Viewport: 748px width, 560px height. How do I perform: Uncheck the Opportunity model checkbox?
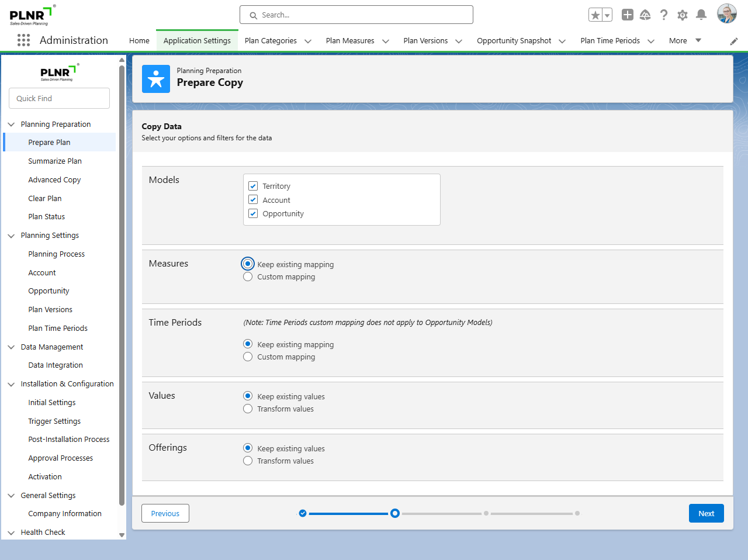pos(253,213)
